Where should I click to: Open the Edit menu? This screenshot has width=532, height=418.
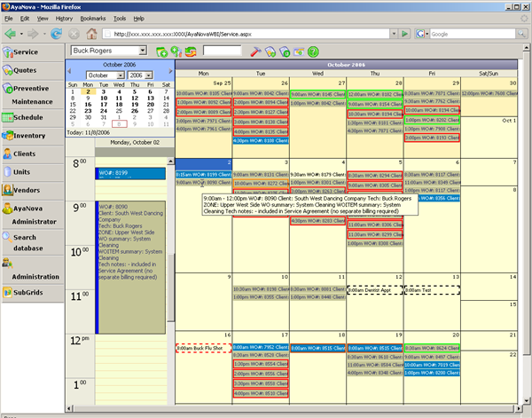click(x=25, y=19)
